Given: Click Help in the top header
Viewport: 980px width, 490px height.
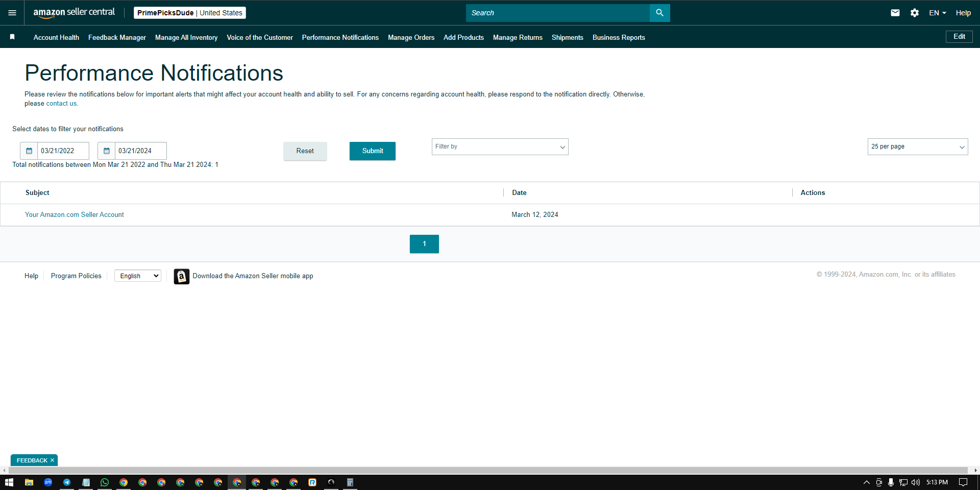Looking at the screenshot, I should click(x=963, y=13).
